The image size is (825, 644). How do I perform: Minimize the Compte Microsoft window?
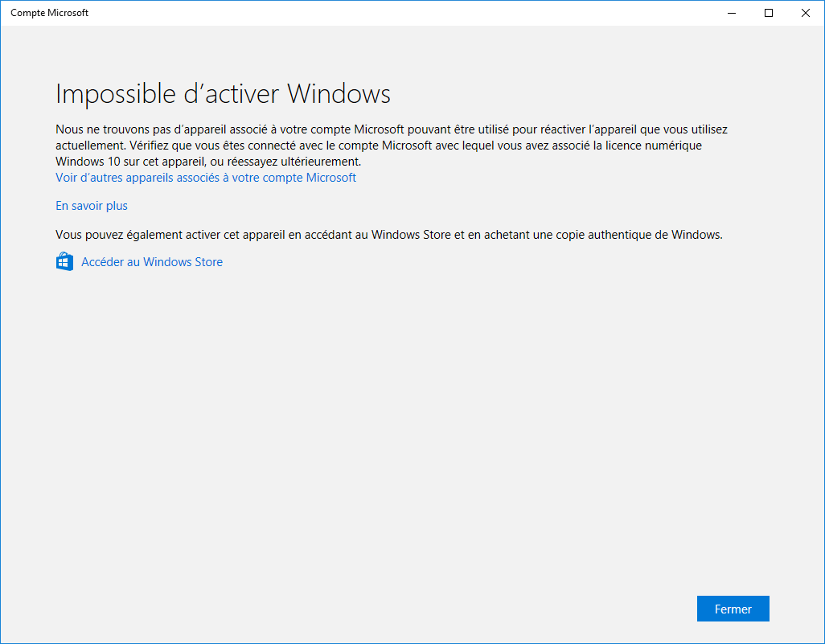point(732,13)
